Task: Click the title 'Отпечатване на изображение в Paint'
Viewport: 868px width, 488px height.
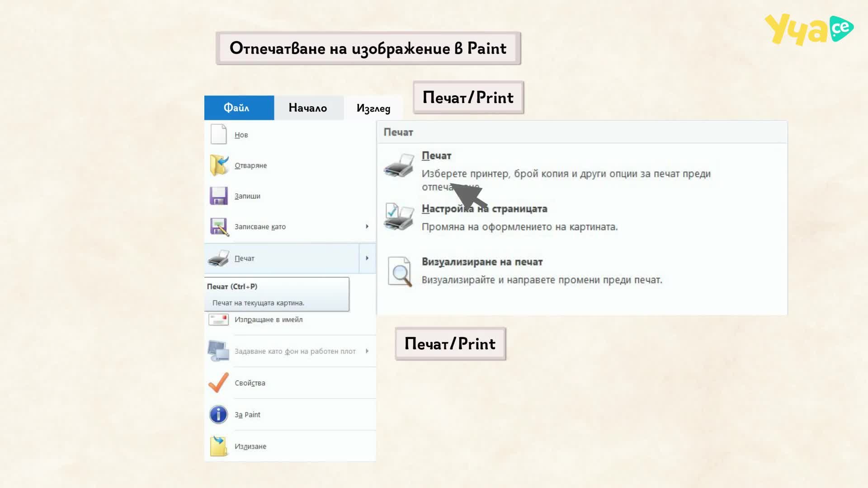Action: click(x=368, y=48)
